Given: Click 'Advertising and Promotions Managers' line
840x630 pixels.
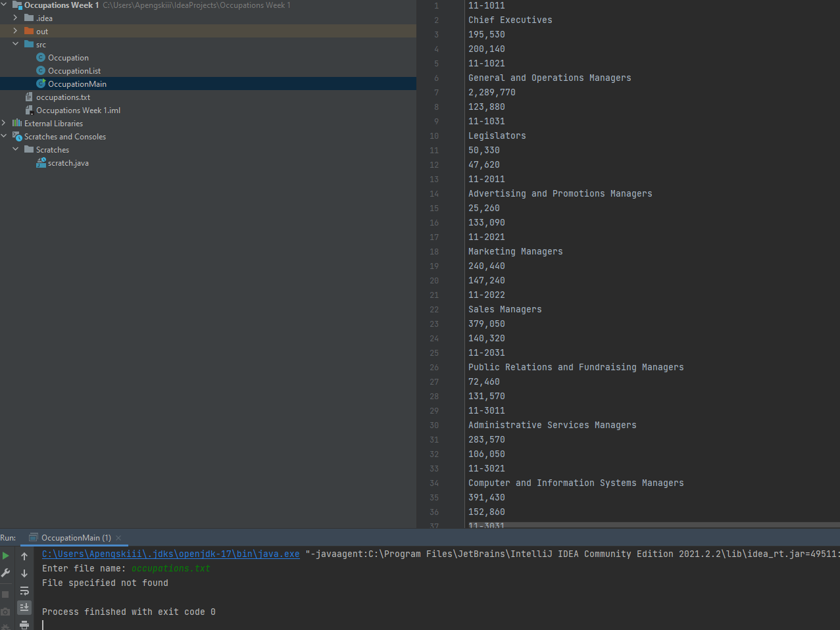Looking at the screenshot, I should coord(560,193).
